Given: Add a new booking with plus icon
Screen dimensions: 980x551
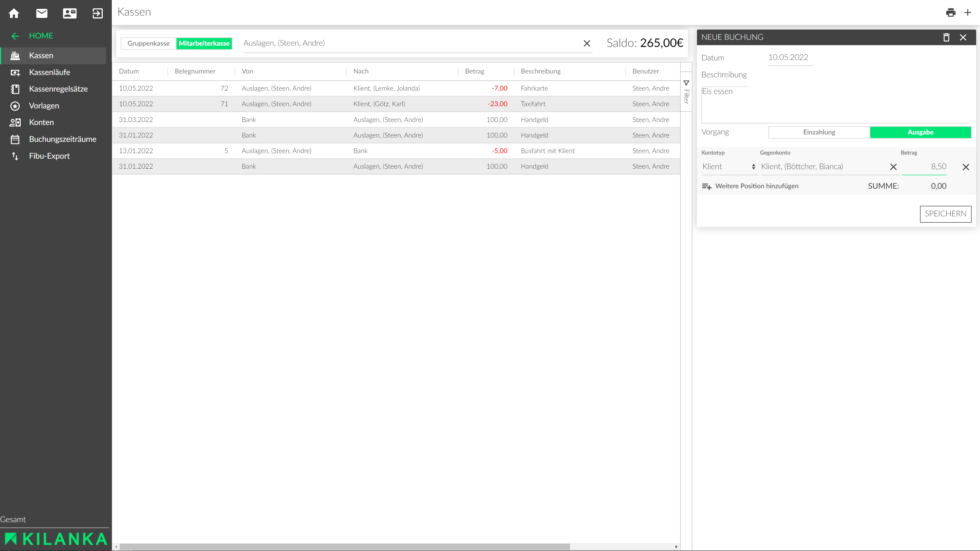Looking at the screenshot, I should 968,12.
